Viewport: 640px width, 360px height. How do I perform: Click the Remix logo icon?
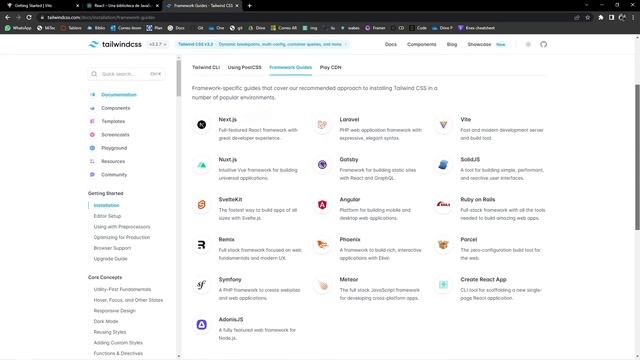coord(202,245)
